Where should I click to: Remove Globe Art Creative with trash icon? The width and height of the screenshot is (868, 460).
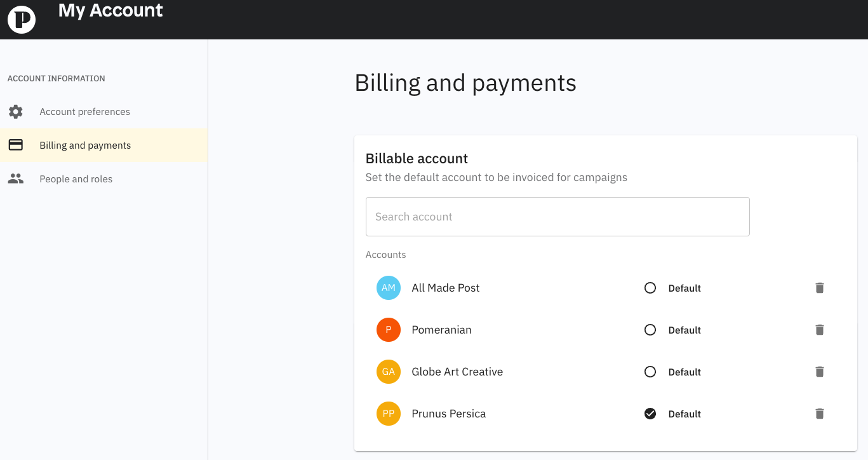coord(820,372)
